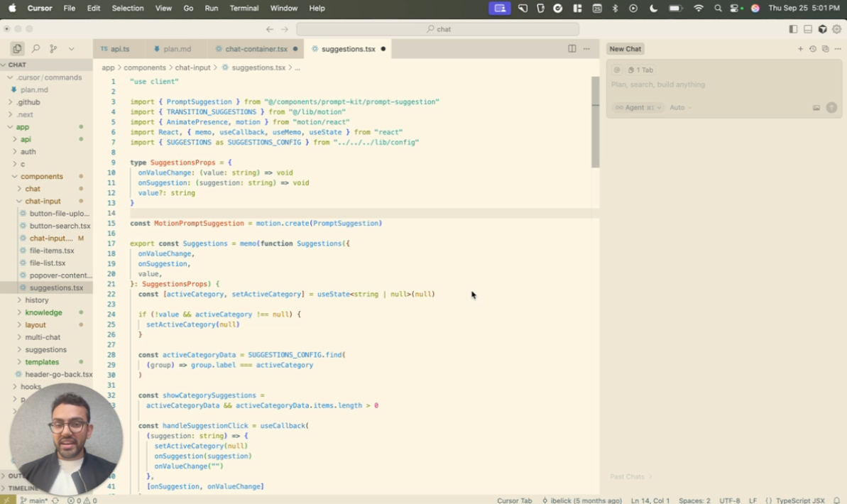Click TypeScript JSX language mode in status bar
The width and height of the screenshot is (847, 504).
tap(799, 500)
